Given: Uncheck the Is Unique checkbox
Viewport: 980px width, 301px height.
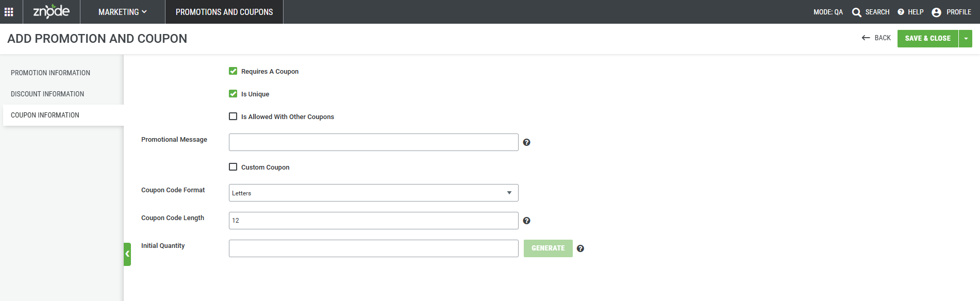Looking at the screenshot, I should coord(233,94).
